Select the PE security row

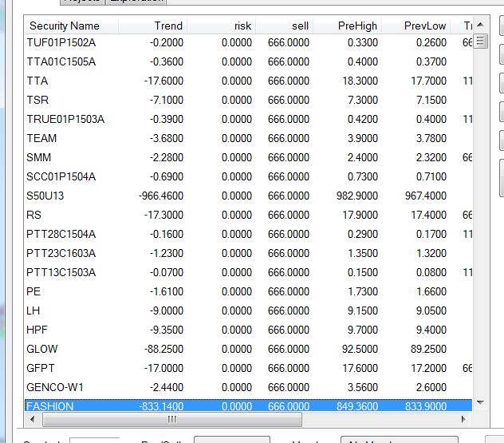pos(248,291)
